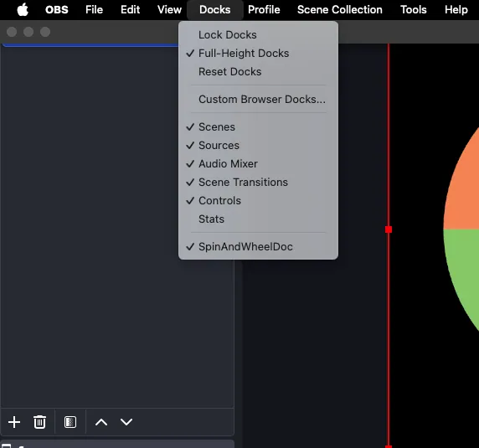Delete selected scene with trash icon
Viewport: 479px width, 448px height.
39,422
